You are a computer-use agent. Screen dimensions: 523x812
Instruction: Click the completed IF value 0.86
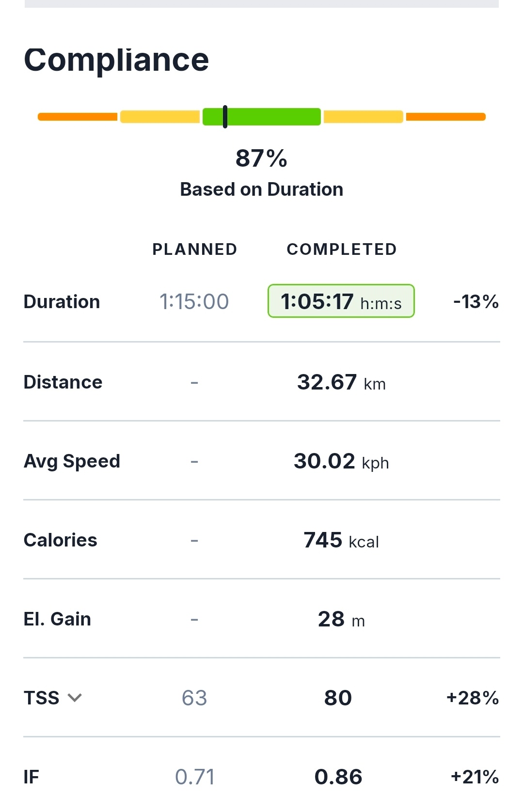pyautogui.click(x=338, y=777)
